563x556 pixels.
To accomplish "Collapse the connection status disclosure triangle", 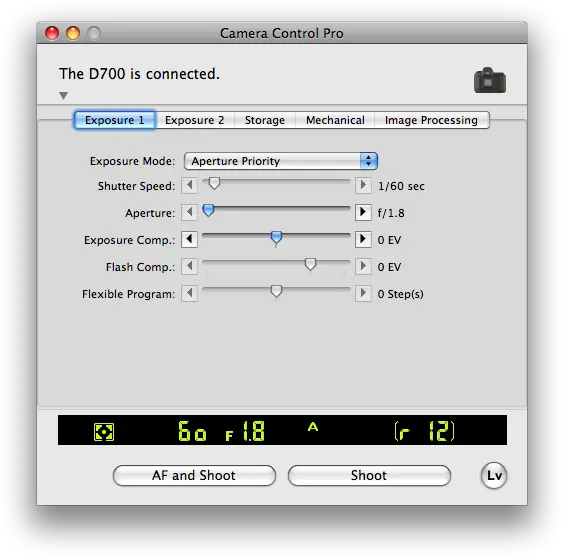I will [x=64, y=95].
